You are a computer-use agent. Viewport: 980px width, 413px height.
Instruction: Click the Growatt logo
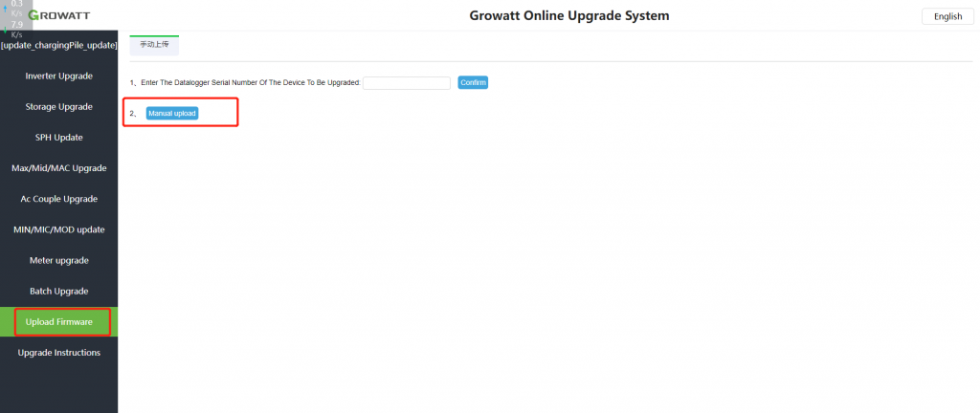58,15
